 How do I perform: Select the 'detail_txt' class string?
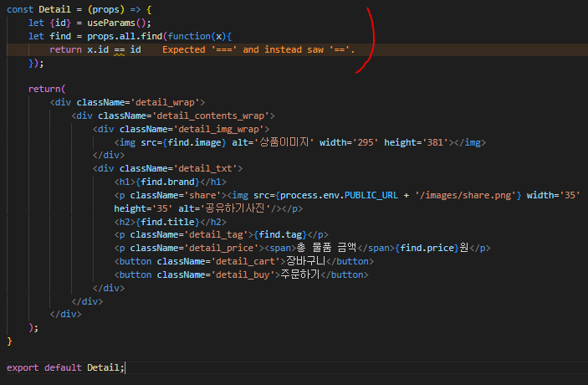click(x=205, y=168)
